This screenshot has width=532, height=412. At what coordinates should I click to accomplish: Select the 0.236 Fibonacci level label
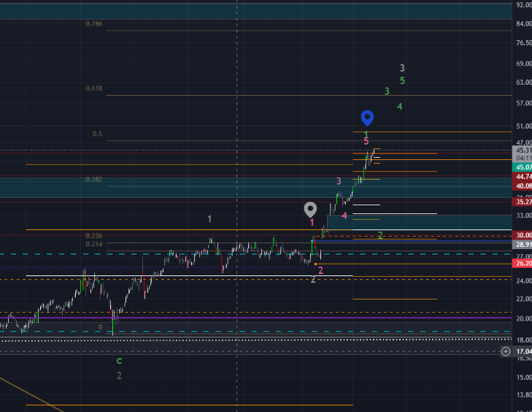[x=93, y=236]
